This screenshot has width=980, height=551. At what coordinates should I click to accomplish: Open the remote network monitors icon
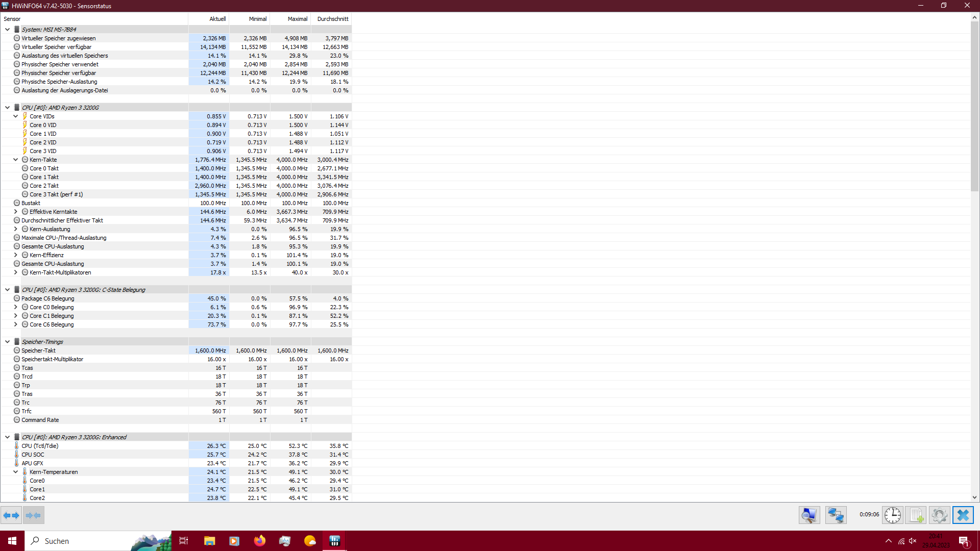point(836,515)
